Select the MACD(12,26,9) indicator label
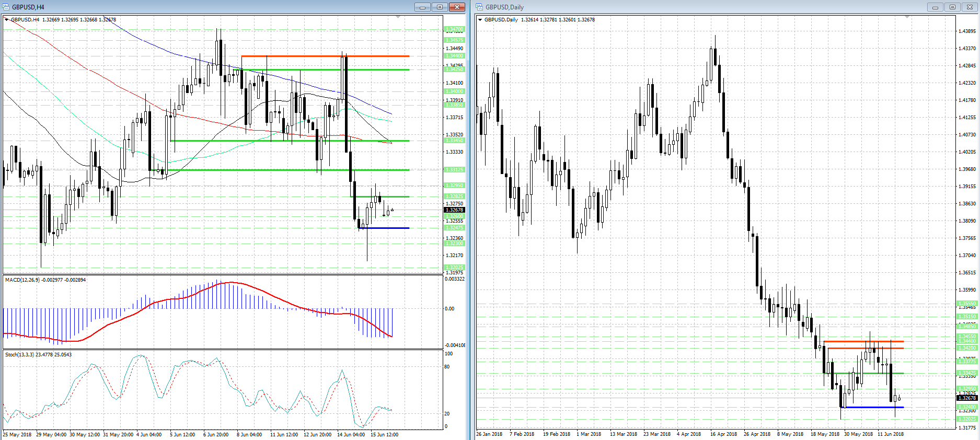The image size is (980, 440). [45, 280]
